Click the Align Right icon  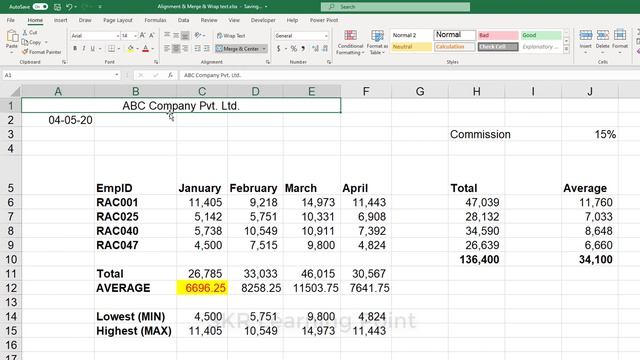point(185,49)
